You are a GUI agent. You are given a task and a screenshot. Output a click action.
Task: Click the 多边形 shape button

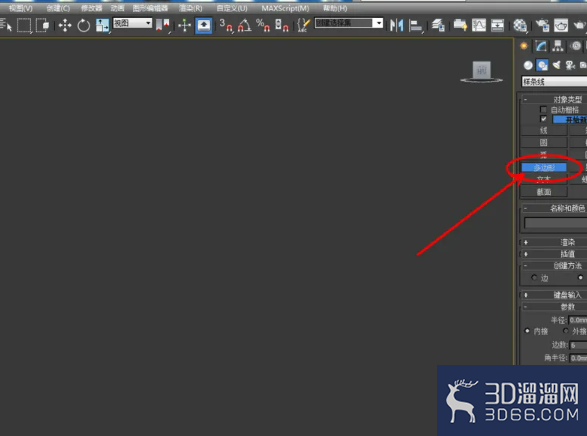[x=544, y=167]
